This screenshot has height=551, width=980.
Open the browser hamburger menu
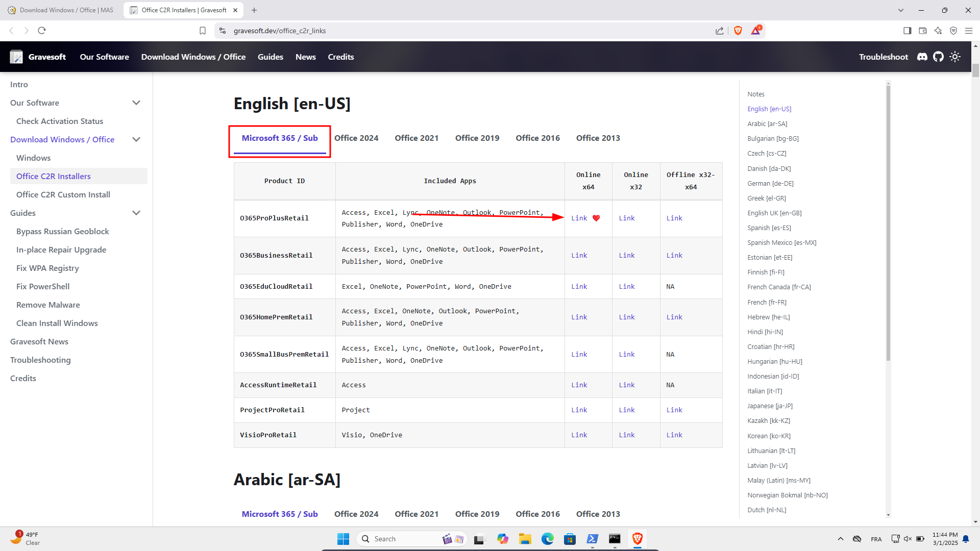click(x=969, y=31)
